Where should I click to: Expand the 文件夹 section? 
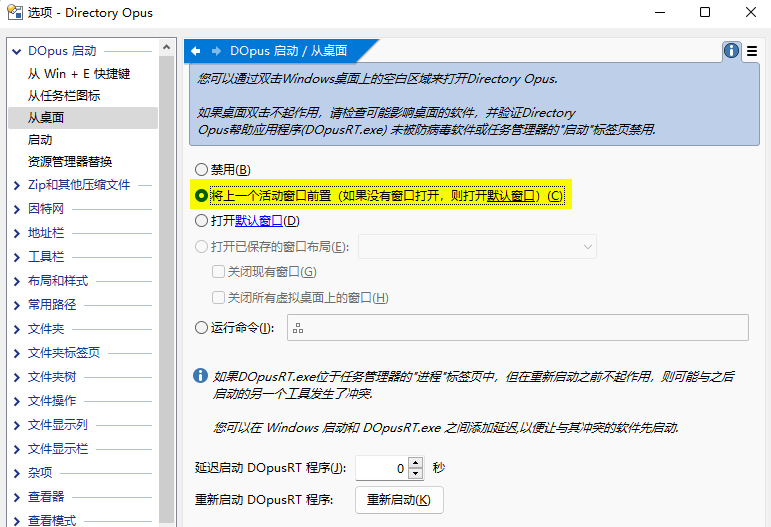click(x=17, y=329)
